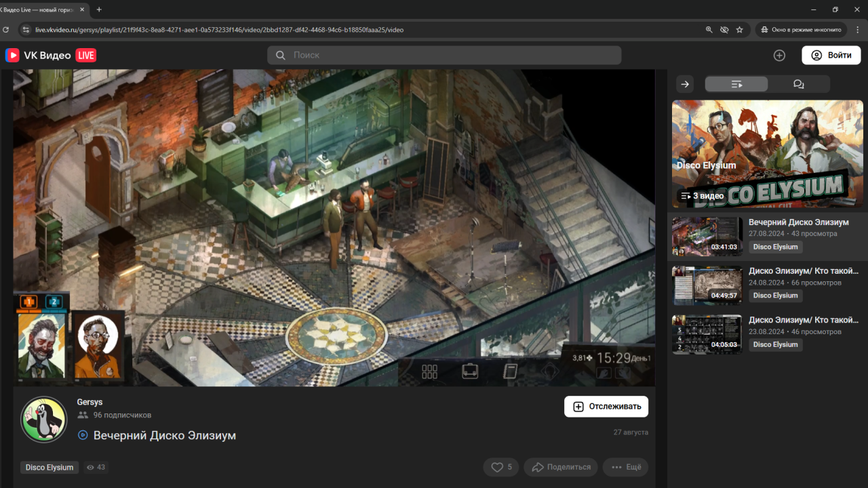Click the Disco Elysium tag under the 23.08.2024 video
The height and width of the screenshot is (488, 868).
pos(775,344)
